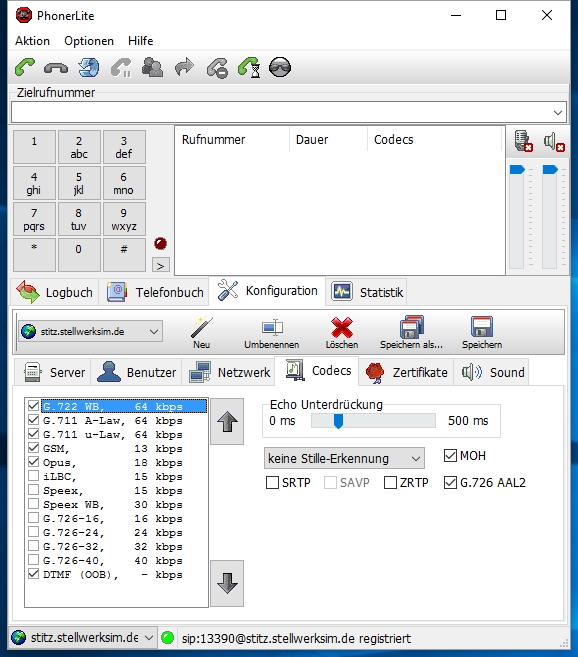
Task: Open the Zertifikate tab
Action: click(x=407, y=372)
